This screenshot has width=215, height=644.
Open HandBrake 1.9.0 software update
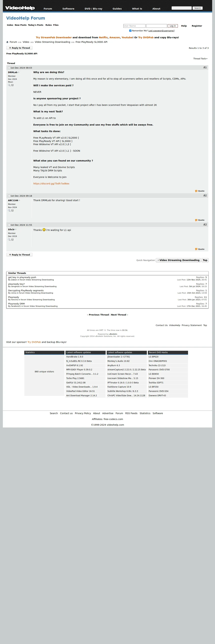pyautogui.click(x=75, y=357)
